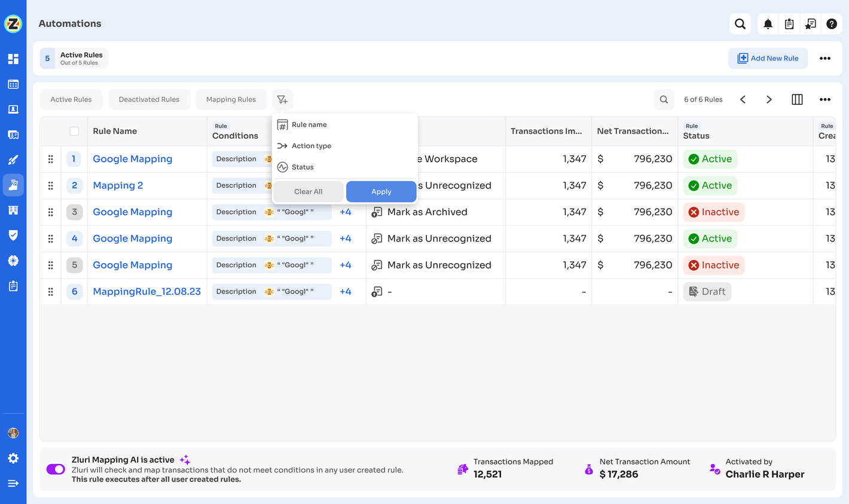Screen dimensions: 849x504
Task: Toggle select-all checkbox in table header
Action: coord(74,131)
